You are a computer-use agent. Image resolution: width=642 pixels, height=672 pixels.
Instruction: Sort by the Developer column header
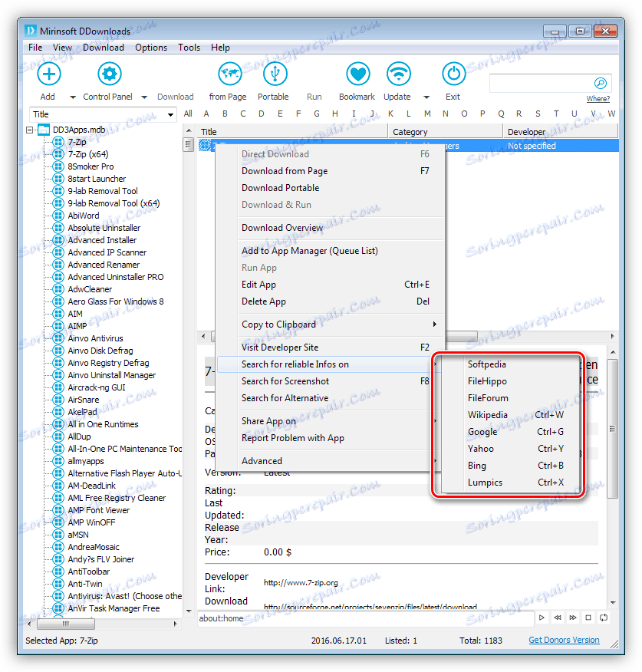click(x=561, y=132)
